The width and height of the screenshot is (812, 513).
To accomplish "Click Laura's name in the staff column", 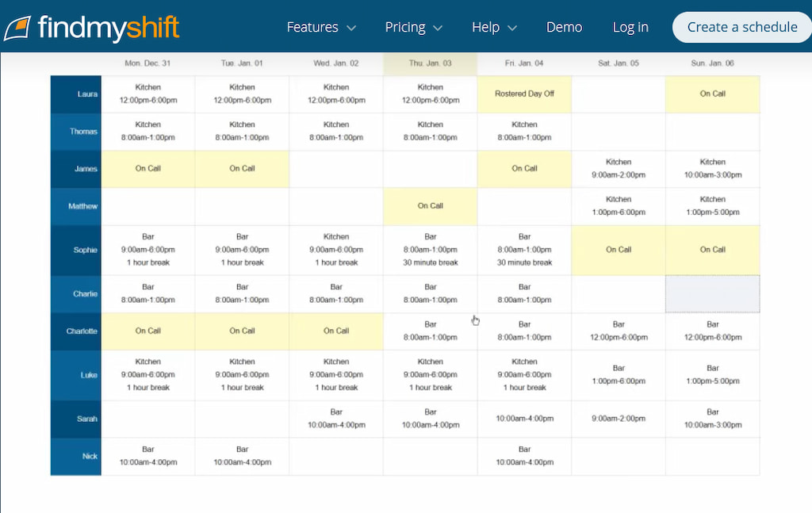I will [x=76, y=94].
